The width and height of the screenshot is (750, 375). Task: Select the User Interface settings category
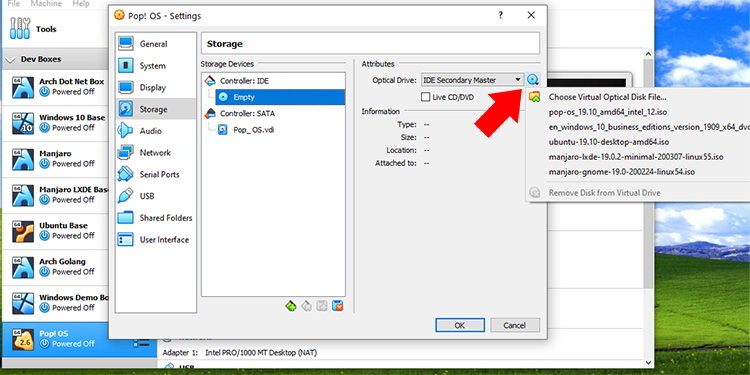click(156, 240)
